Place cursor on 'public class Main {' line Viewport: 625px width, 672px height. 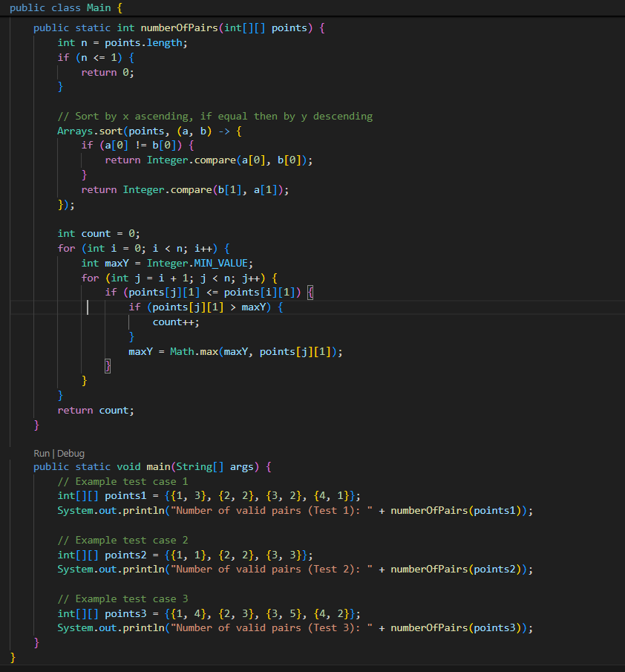[66, 7]
